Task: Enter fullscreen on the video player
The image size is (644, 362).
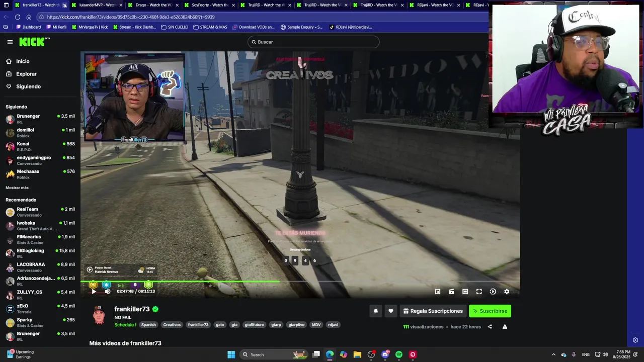Action: [x=479, y=292]
